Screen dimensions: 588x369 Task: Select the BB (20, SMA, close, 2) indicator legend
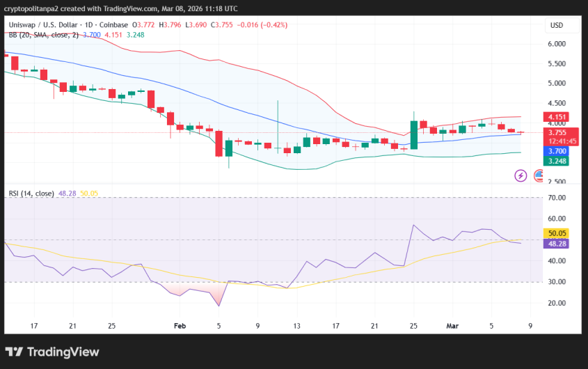click(42, 34)
